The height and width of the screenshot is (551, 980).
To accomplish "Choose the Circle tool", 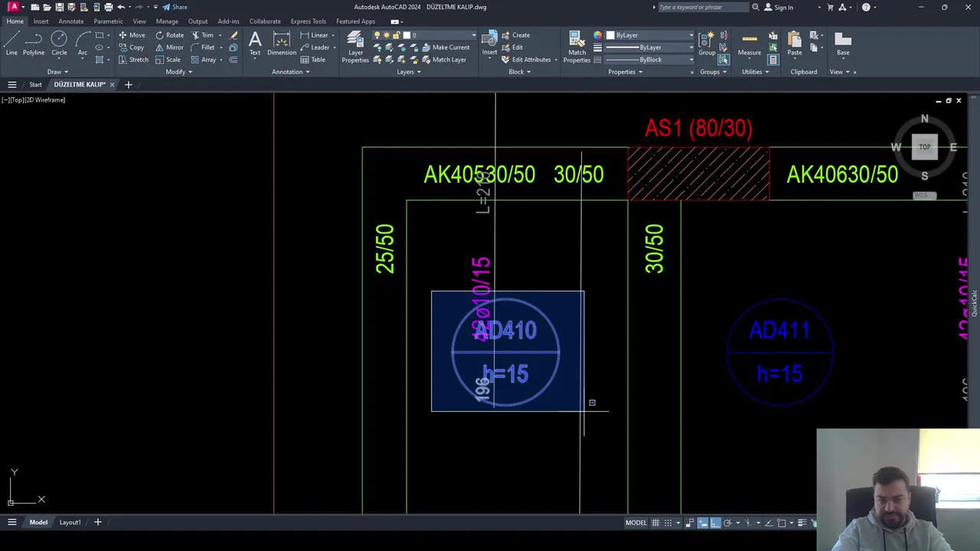I will click(x=59, y=43).
